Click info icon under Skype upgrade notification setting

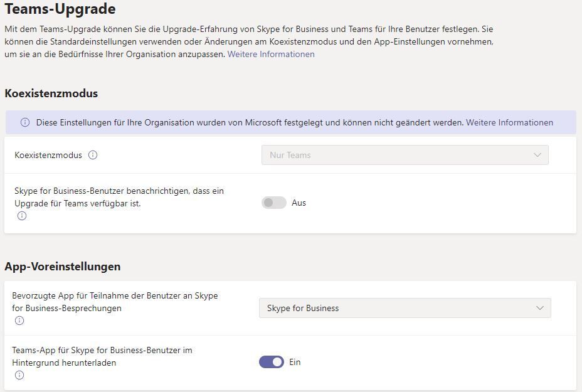point(22,216)
